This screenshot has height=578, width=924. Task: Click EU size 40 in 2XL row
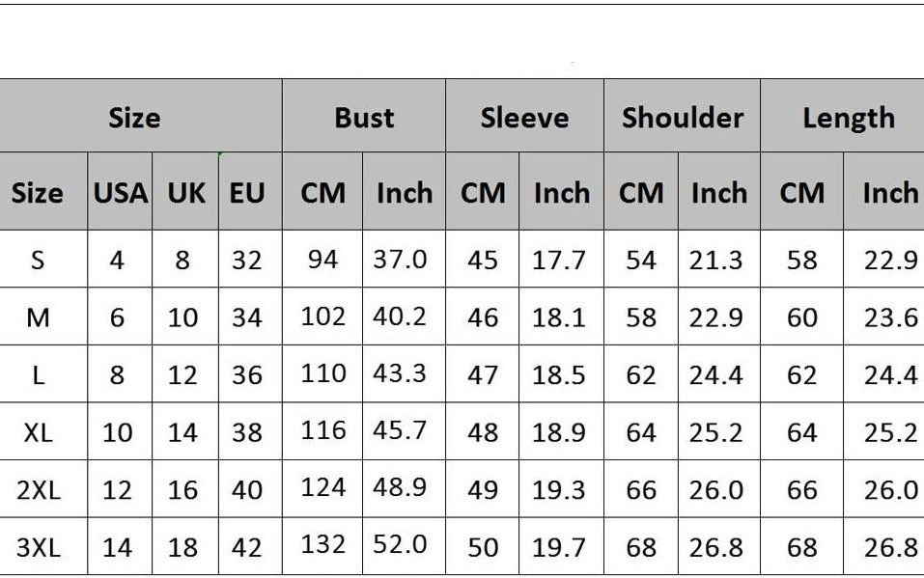[247, 489]
